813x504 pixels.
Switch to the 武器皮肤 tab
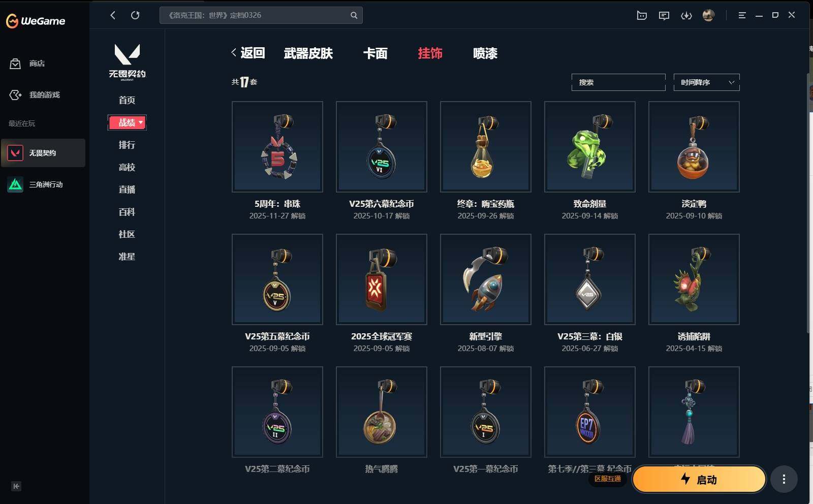pos(308,53)
